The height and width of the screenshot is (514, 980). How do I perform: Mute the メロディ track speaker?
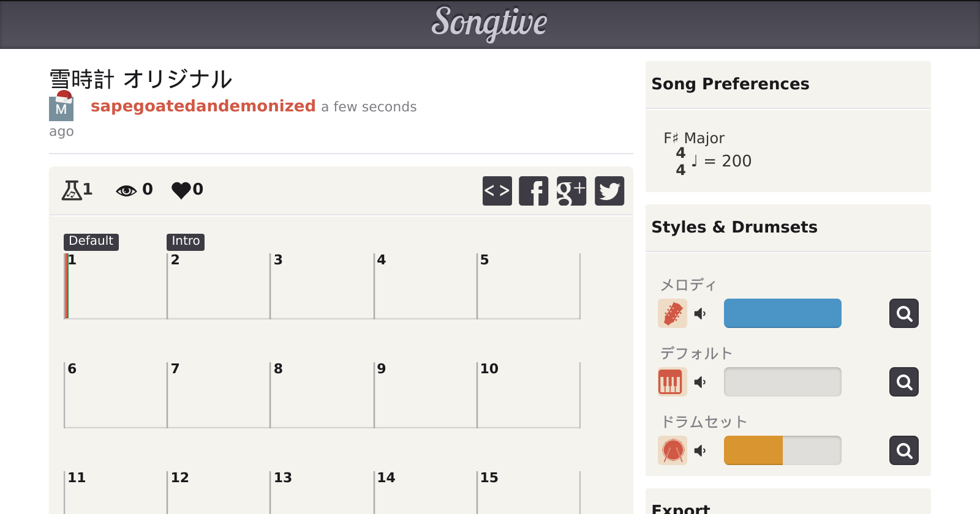click(x=700, y=314)
